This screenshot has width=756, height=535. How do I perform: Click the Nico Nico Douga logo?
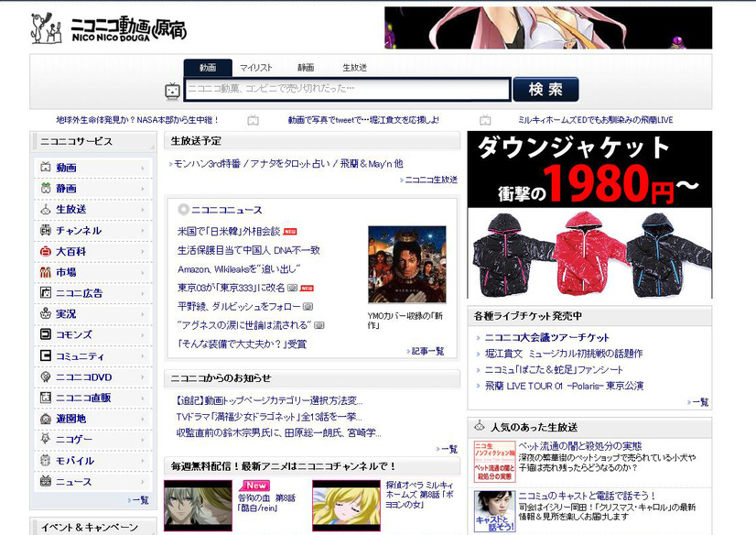pyautogui.click(x=109, y=28)
